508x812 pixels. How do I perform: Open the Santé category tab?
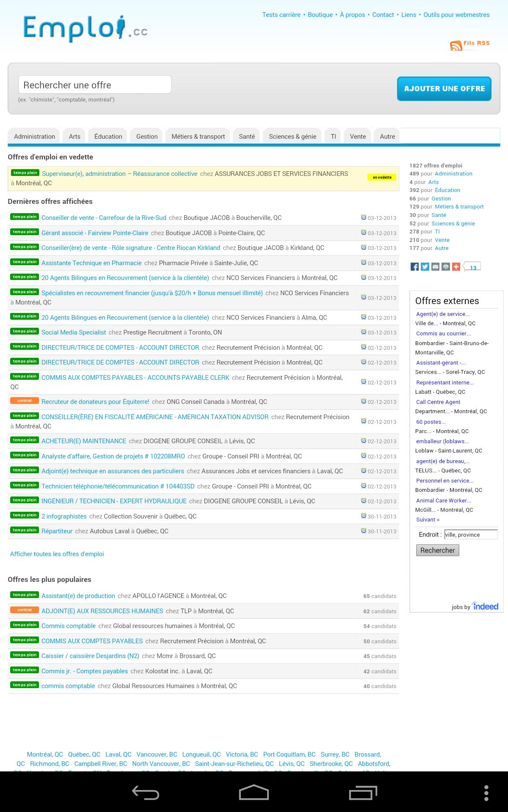point(247,137)
